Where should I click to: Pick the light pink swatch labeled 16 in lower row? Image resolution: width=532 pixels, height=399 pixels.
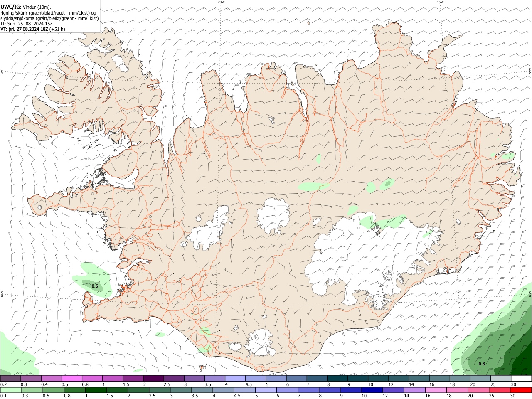[435, 390]
